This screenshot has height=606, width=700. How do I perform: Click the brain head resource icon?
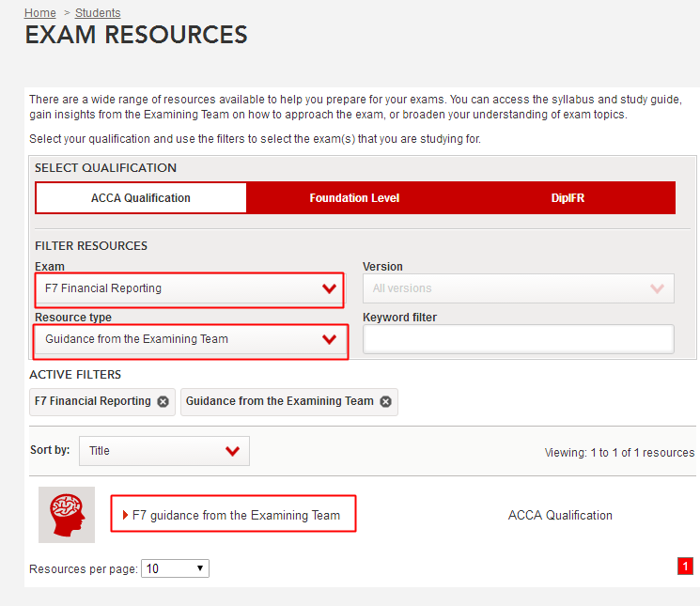[67, 515]
